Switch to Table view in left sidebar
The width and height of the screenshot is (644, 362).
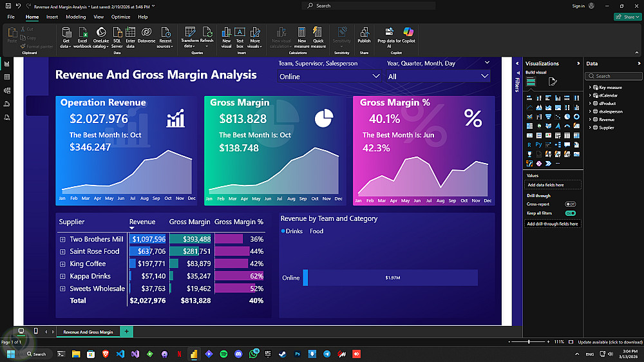coord(7,77)
